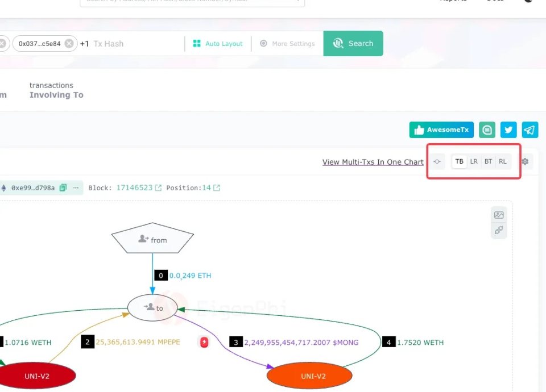Open the green chat message icon
The image size is (546, 392).
tap(487, 130)
